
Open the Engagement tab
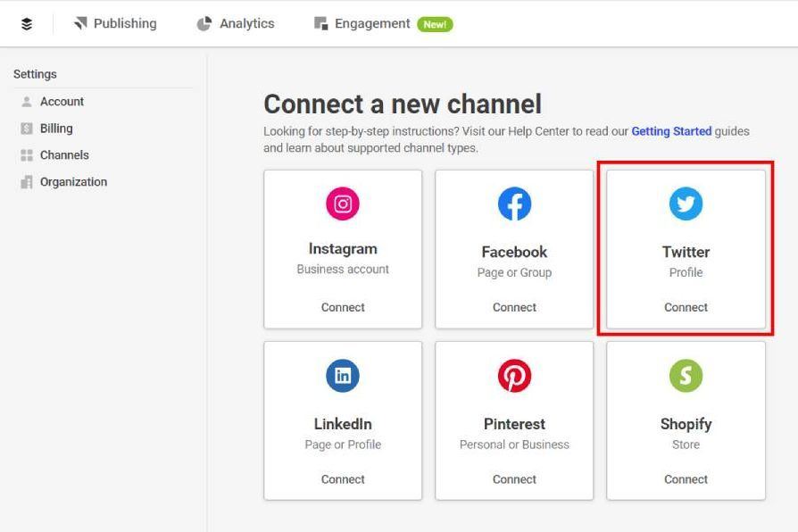pos(362,23)
